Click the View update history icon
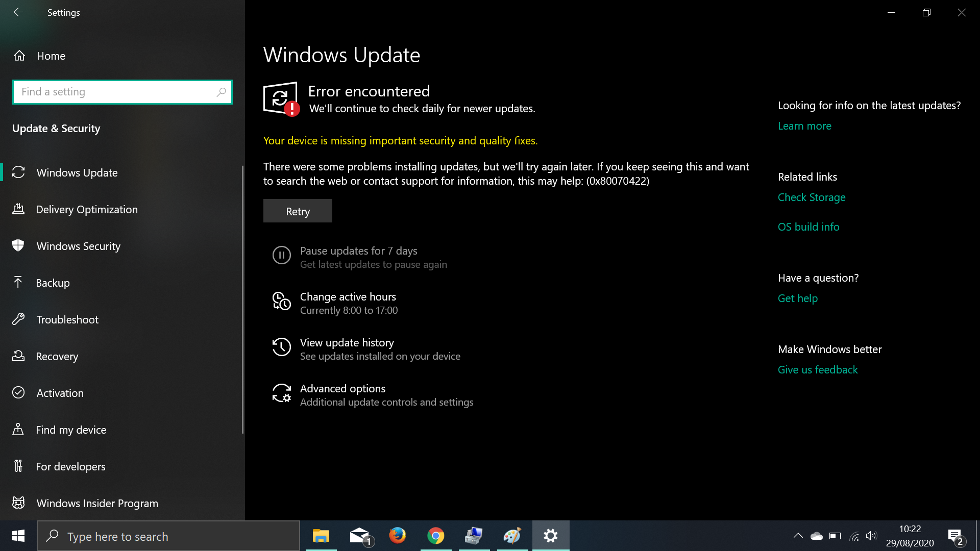The height and width of the screenshot is (551, 980). click(x=281, y=347)
